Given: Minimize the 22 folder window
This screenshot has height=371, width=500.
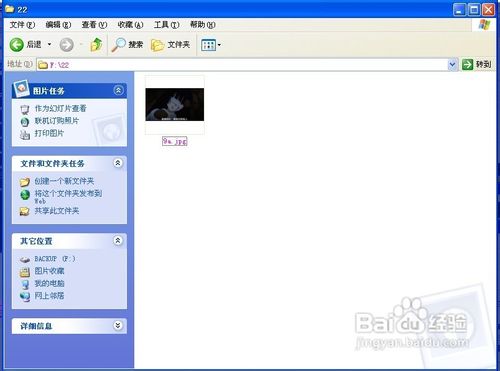Looking at the screenshot, I should click(459, 10).
